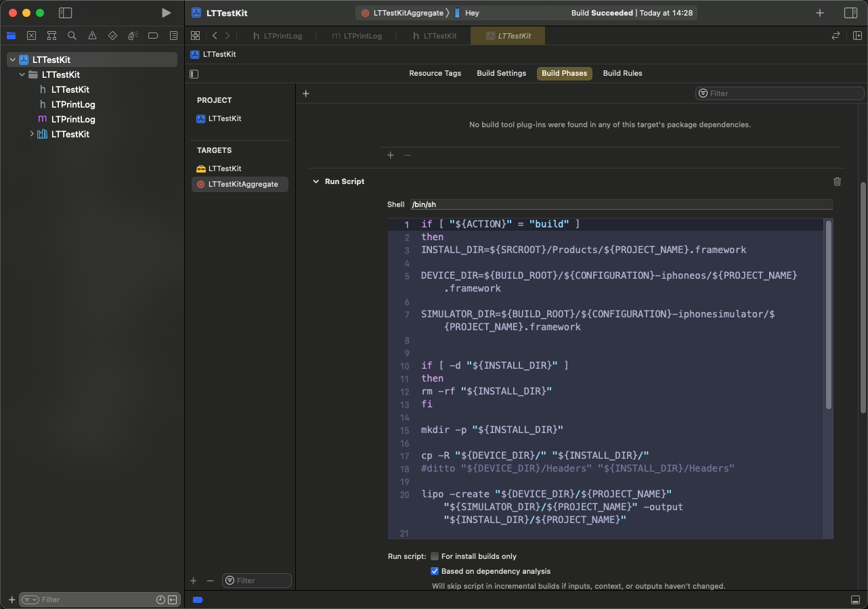Add a new build phase with plus
Image resolution: width=868 pixels, height=609 pixels.
(305, 93)
